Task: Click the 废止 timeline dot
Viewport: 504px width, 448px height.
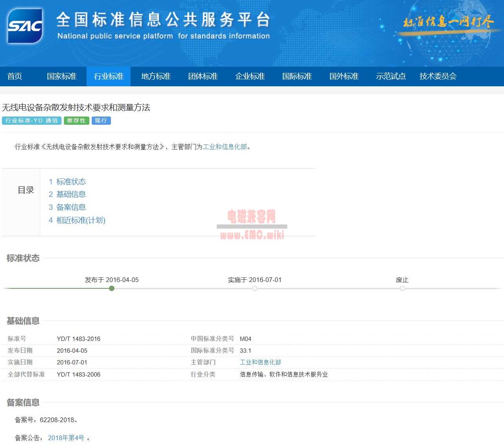Action: click(402, 288)
